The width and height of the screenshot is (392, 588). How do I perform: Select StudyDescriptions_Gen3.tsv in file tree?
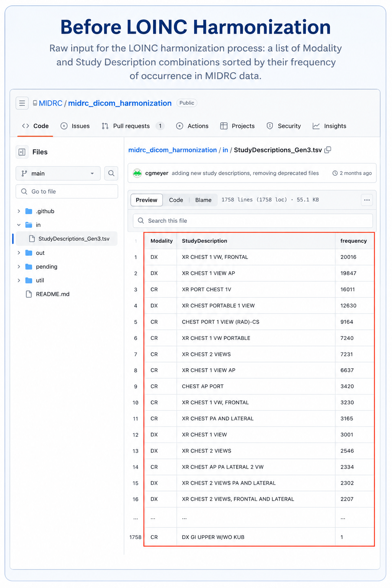(x=66, y=239)
